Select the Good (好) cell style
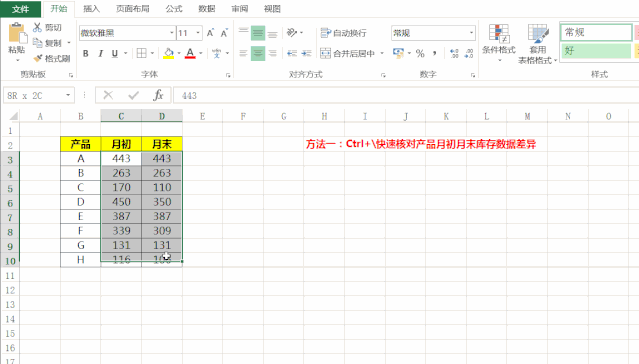Viewport: 639px width, 364px height. [596, 51]
